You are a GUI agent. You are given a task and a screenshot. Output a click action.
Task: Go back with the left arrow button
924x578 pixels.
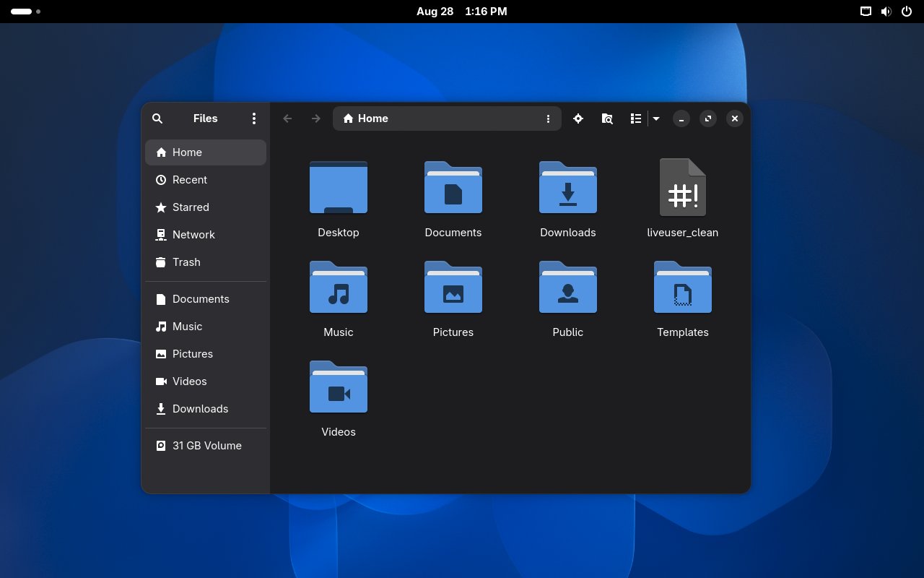(x=287, y=118)
